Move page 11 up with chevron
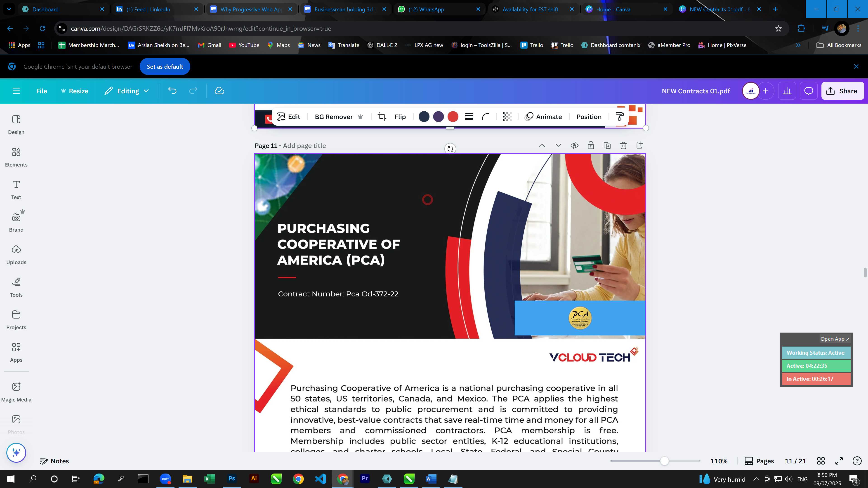The image size is (868, 488). point(542,145)
